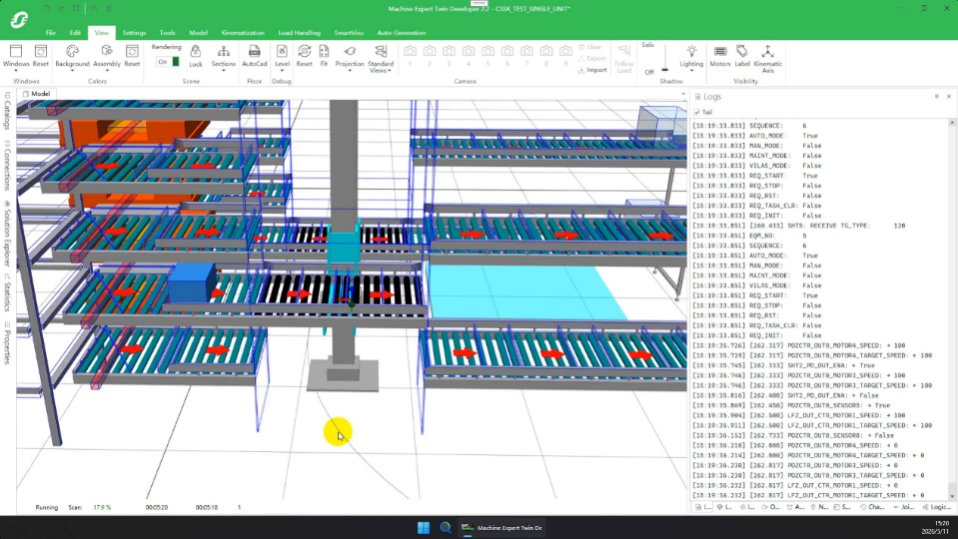Image resolution: width=958 pixels, height=539 pixels.
Task: Switch to the SmartView tab
Action: tap(349, 33)
